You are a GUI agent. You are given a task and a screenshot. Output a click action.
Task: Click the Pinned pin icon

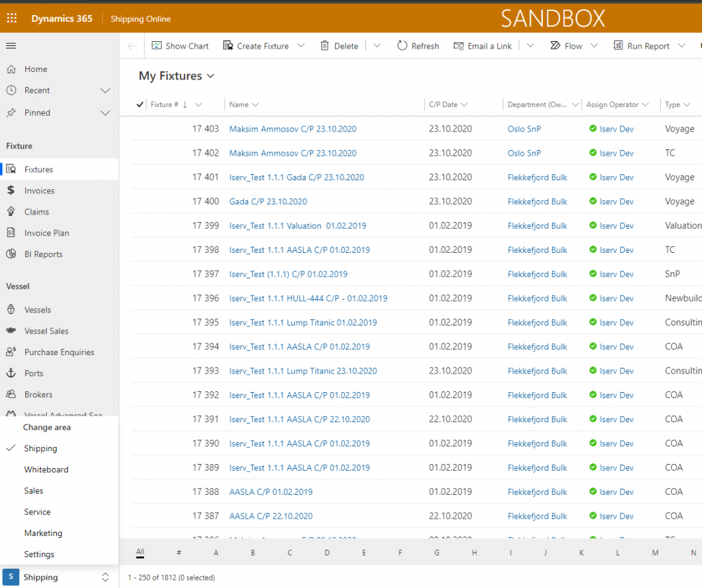tap(11, 113)
